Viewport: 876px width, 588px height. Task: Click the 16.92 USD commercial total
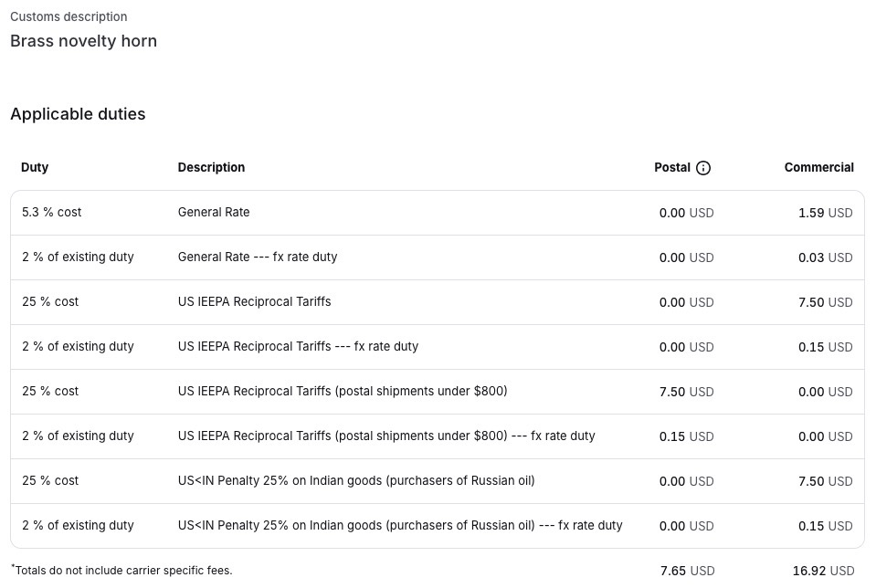point(822,571)
